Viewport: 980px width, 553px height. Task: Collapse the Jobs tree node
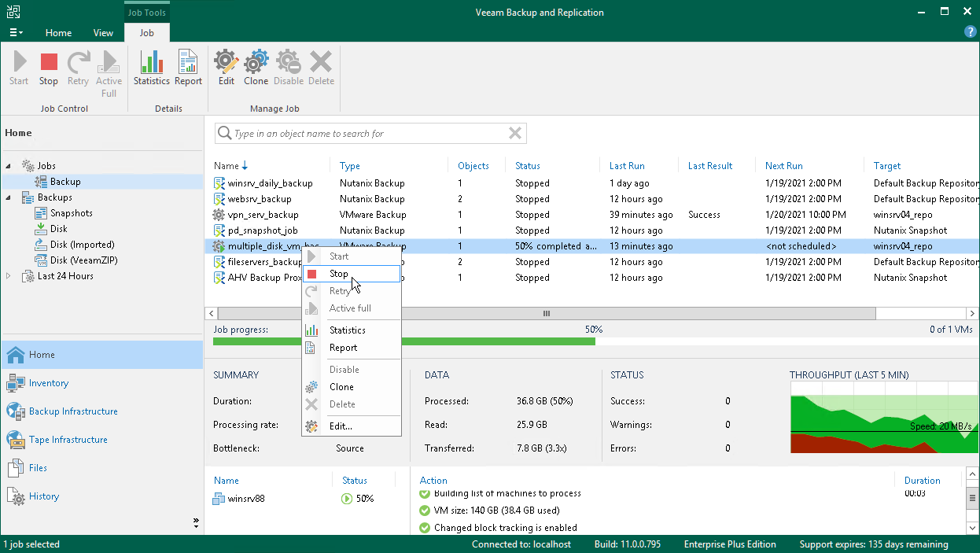pos(9,166)
